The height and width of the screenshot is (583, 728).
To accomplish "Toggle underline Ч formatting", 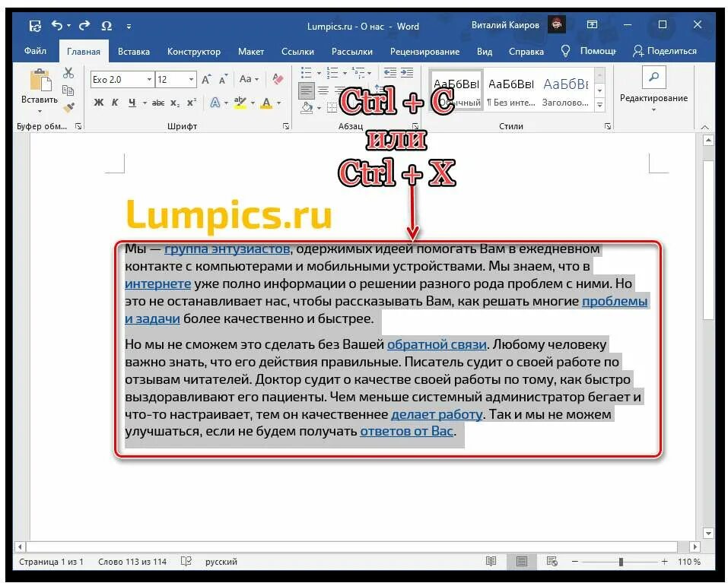I will [x=132, y=103].
